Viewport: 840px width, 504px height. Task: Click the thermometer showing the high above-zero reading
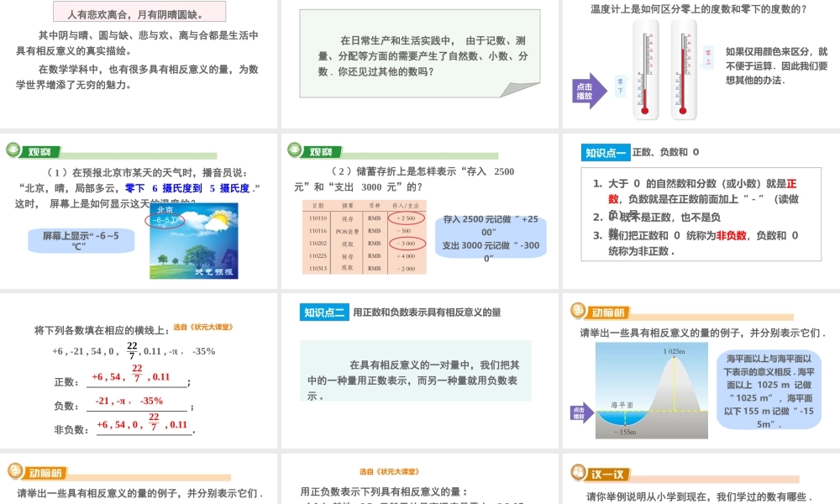coord(684,71)
